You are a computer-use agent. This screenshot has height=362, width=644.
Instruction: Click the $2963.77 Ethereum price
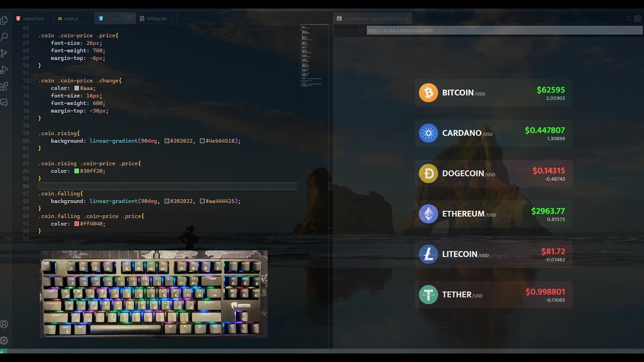pos(548,211)
